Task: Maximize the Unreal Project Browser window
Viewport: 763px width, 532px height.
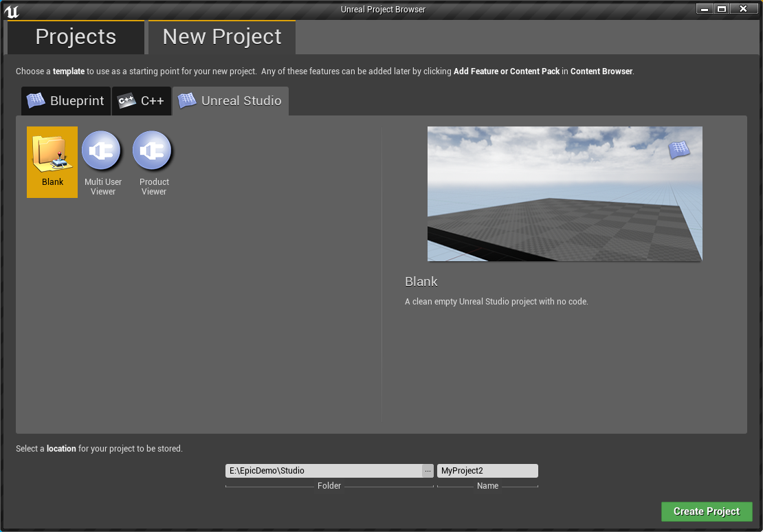Action: 722,9
